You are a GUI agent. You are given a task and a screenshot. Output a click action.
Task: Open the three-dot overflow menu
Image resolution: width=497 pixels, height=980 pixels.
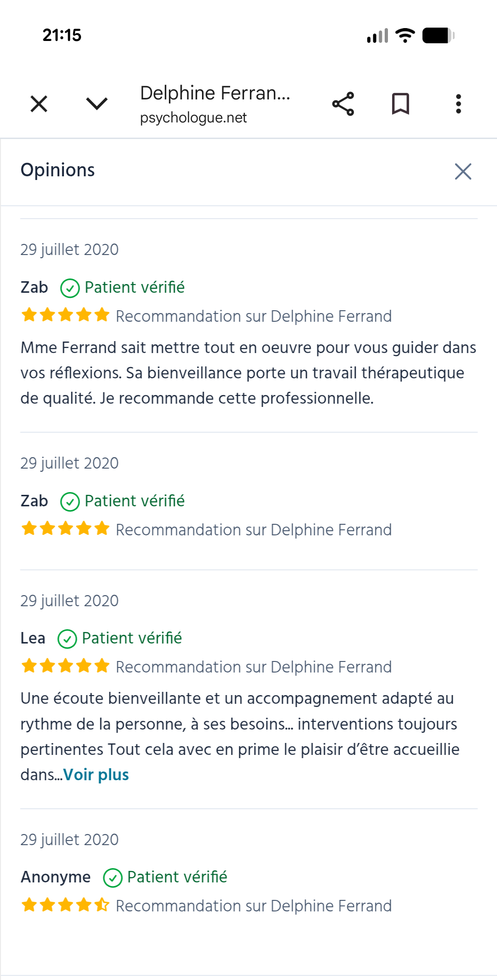pos(458,104)
